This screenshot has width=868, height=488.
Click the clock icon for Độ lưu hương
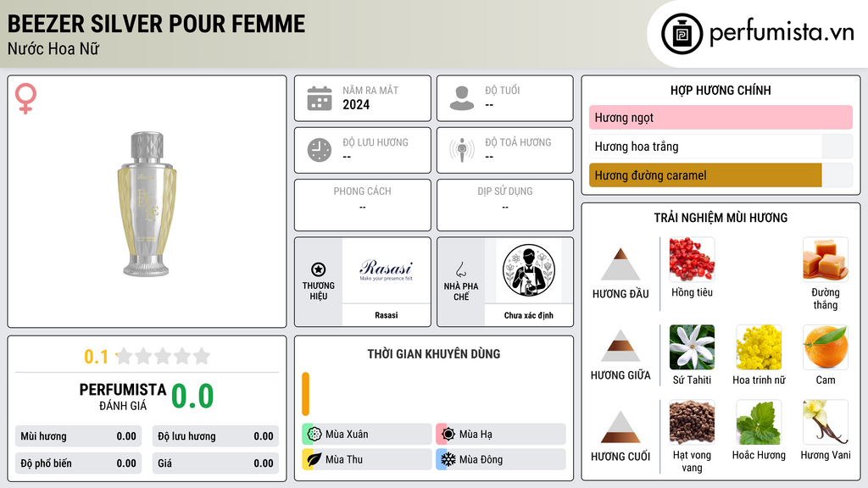[x=320, y=150]
